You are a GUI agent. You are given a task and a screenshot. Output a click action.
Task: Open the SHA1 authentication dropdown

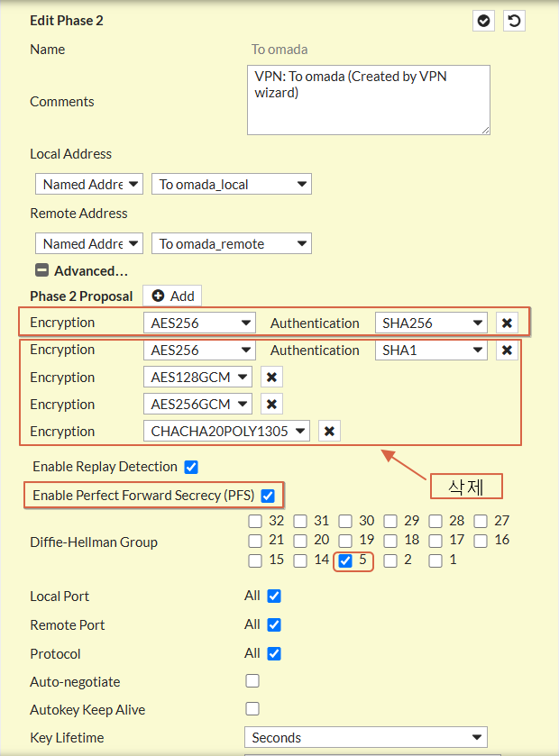coord(431,350)
